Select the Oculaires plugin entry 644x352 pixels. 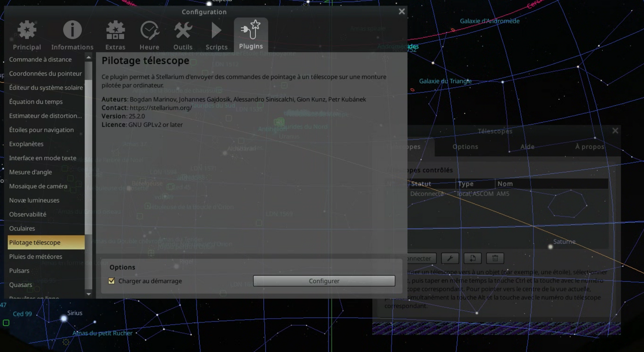click(x=22, y=228)
